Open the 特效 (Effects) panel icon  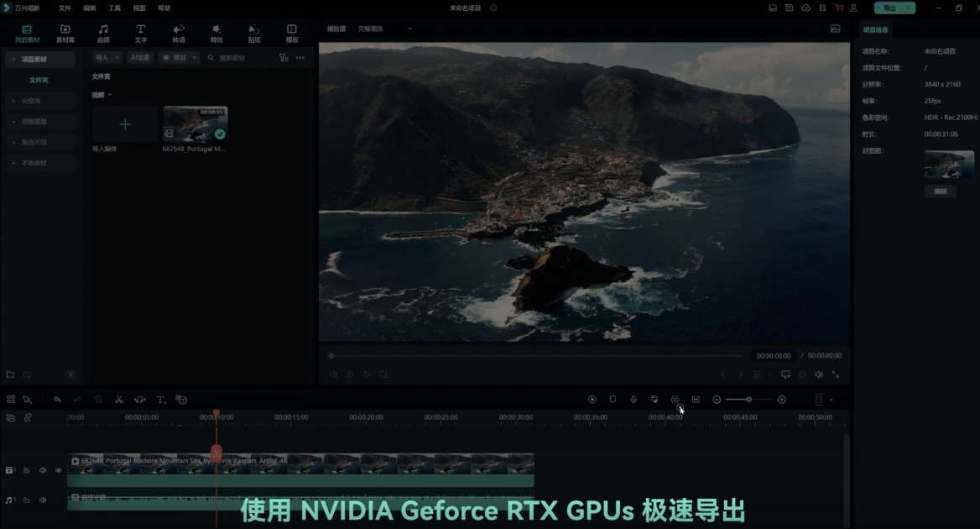pos(216,33)
